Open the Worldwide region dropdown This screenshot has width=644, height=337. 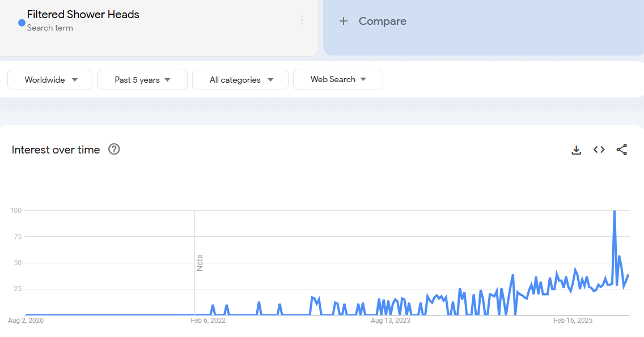coord(50,80)
